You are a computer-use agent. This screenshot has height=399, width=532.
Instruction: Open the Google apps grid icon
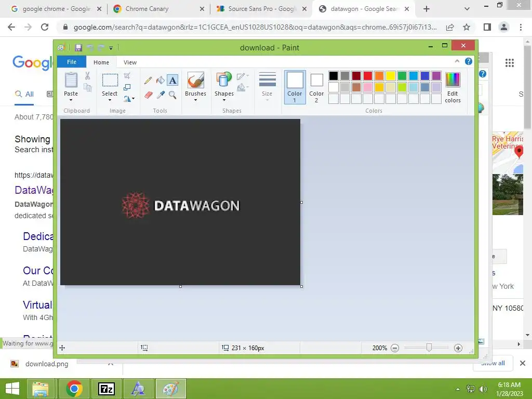[510, 63]
